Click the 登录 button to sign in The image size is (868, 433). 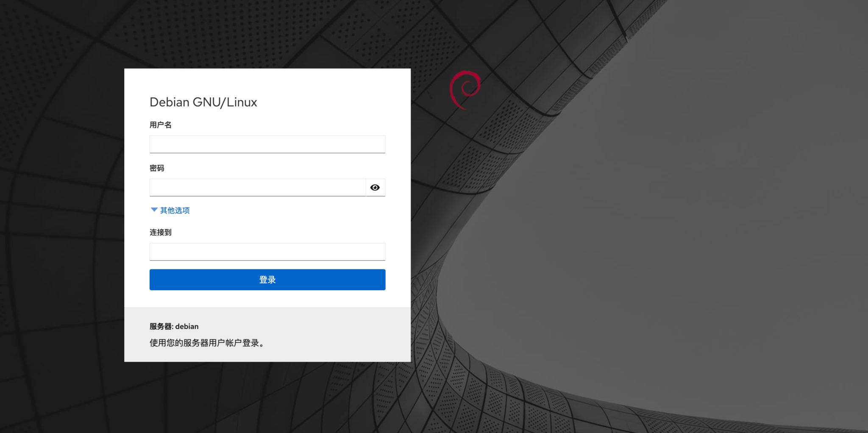pyautogui.click(x=267, y=279)
